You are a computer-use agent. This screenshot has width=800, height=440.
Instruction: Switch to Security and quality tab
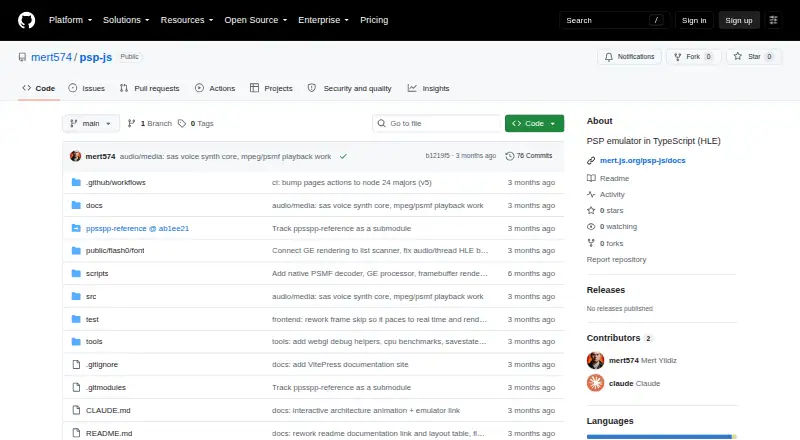(x=349, y=88)
